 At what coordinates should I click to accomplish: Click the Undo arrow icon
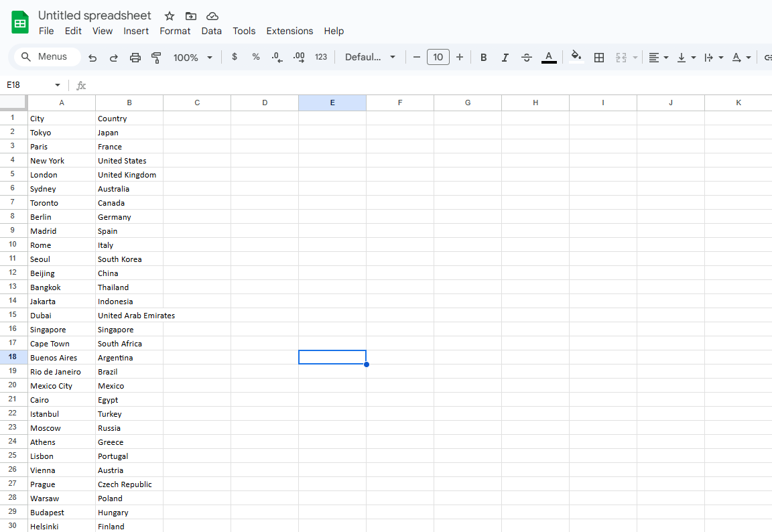[92, 58]
